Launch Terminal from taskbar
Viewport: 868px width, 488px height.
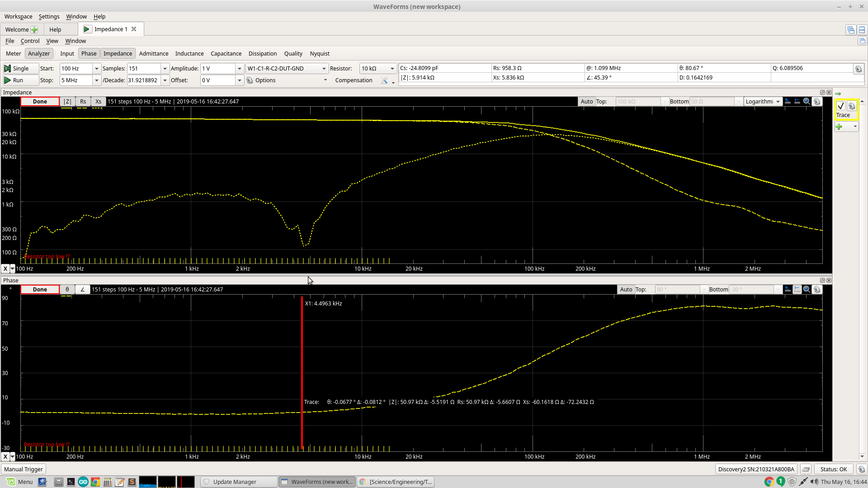pos(71,482)
